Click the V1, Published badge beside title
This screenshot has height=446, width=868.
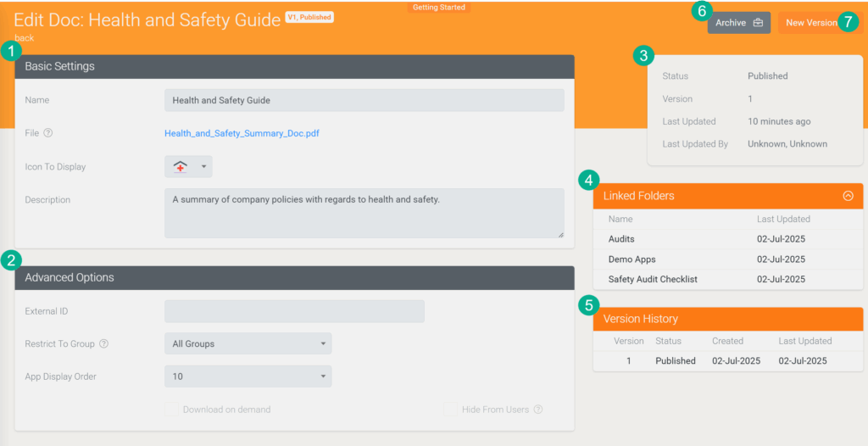coord(309,17)
